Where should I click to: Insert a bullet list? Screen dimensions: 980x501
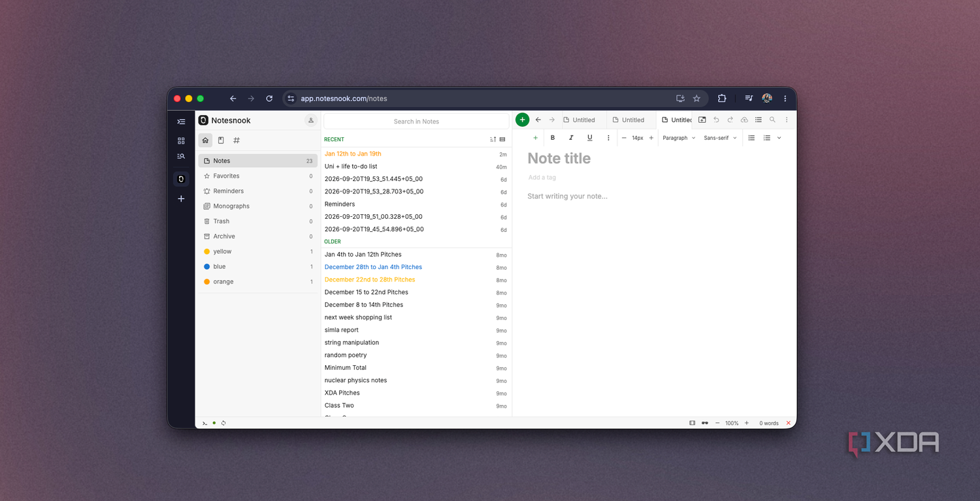tap(751, 138)
